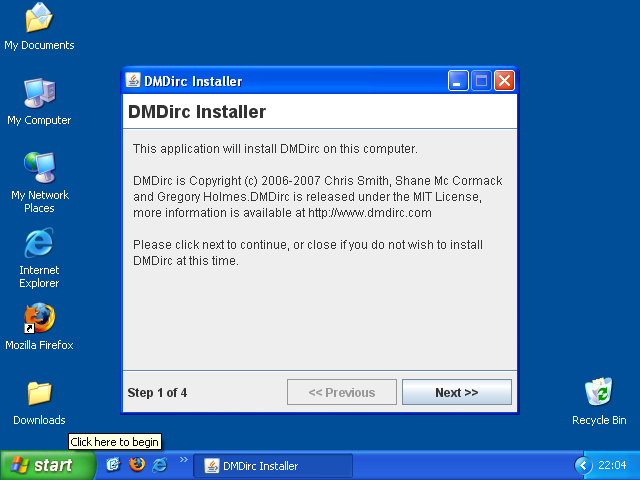Image resolution: width=640 pixels, height=480 pixels.
Task: Launch Firefox from the quick launch bar
Action: coord(137,465)
